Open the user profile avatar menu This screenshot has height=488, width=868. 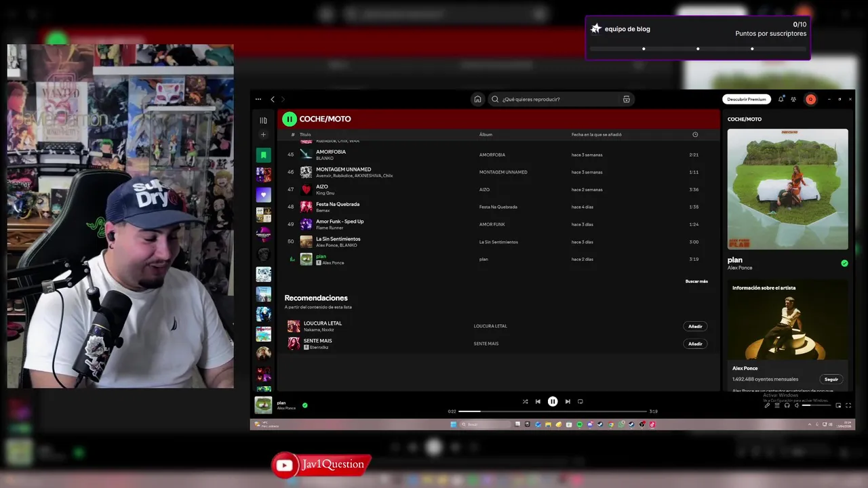[810, 99]
